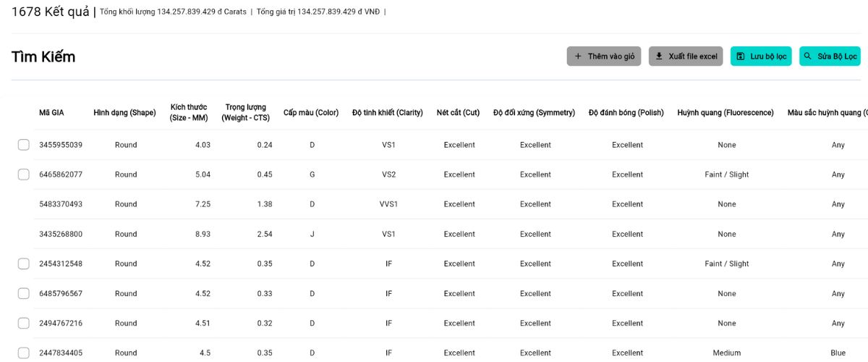The image size is (868, 362).
Task: Click GIA code 3435268800
Action: click(x=61, y=234)
